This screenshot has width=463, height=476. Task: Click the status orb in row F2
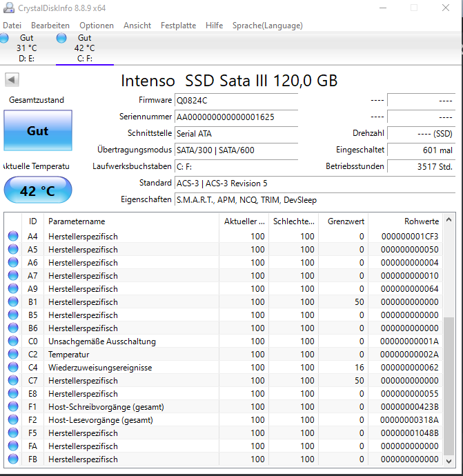tap(13, 420)
